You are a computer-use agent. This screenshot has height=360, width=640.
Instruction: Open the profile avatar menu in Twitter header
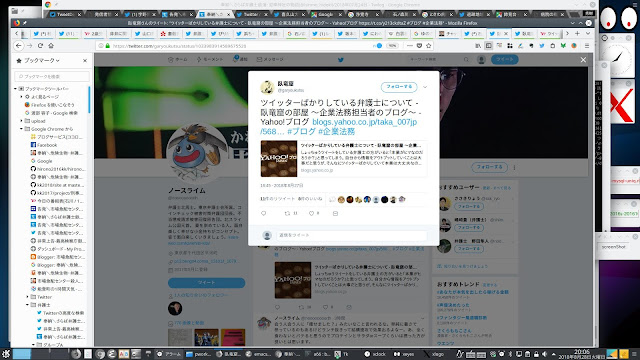(481, 60)
